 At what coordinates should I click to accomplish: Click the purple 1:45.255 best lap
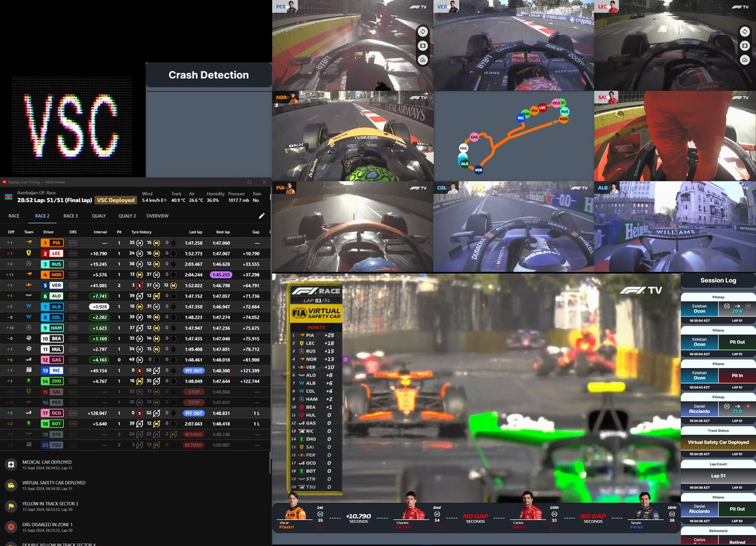[221, 275]
